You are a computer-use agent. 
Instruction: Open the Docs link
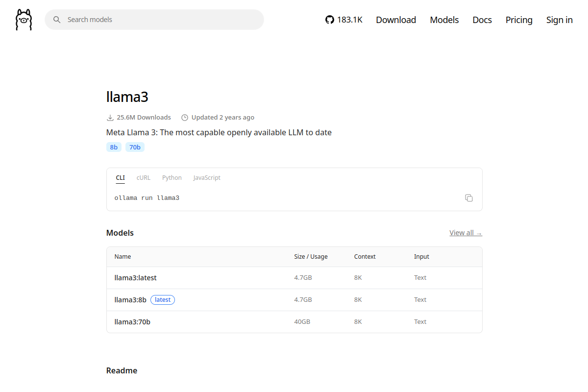482,20
